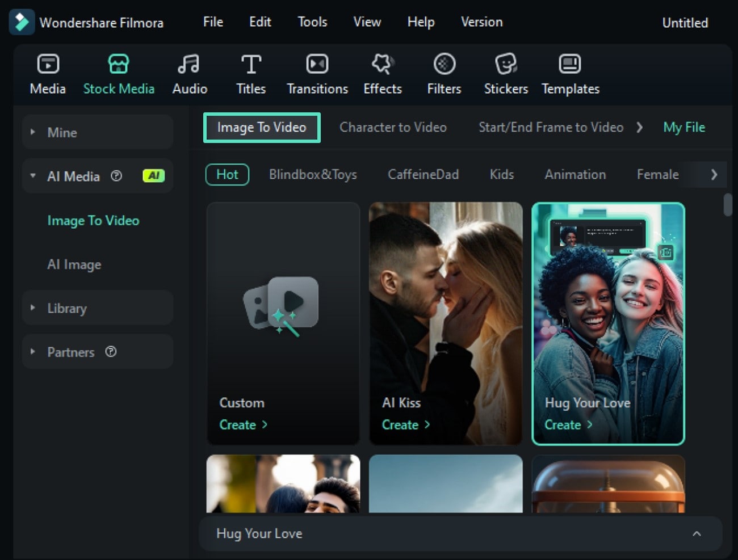Open the Version menu
Image resolution: width=738 pixels, height=560 pixels.
[481, 22]
